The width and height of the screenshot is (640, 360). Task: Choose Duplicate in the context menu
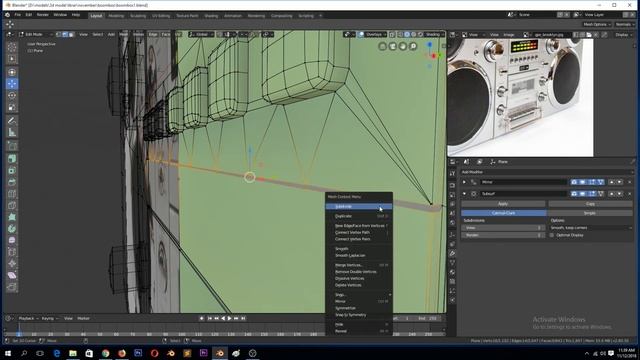359,216
